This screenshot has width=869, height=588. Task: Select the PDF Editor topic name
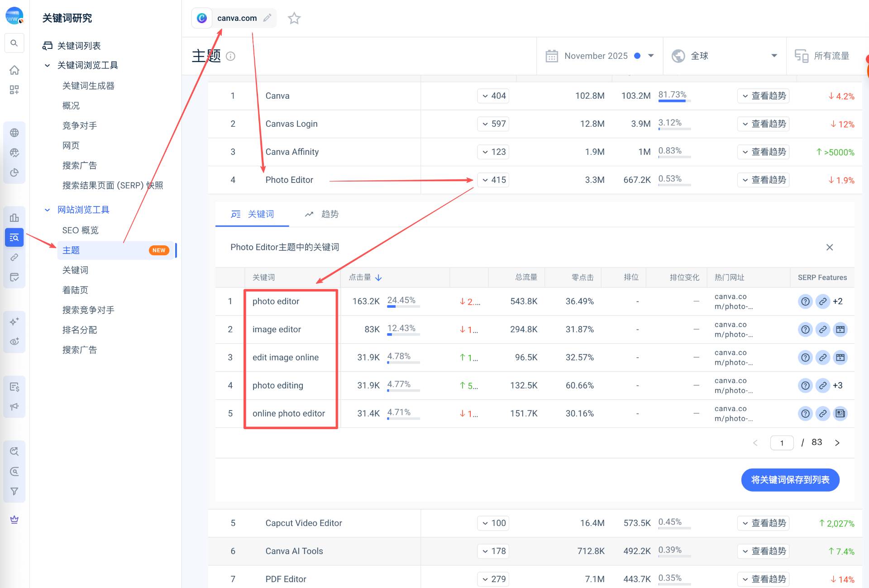[286, 579]
